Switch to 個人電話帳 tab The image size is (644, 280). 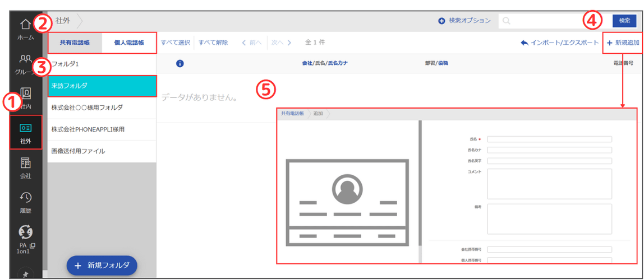coord(129,43)
